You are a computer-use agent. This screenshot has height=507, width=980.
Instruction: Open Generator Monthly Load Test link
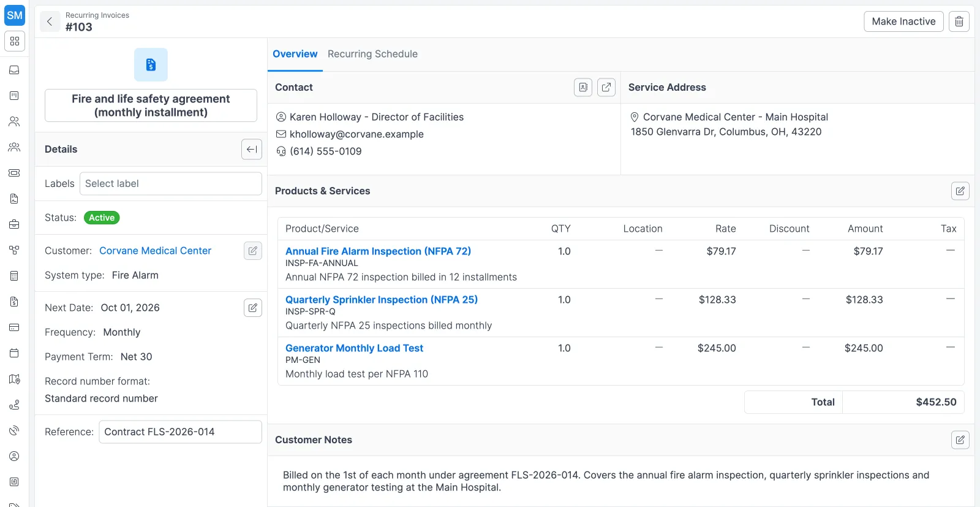pos(354,348)
